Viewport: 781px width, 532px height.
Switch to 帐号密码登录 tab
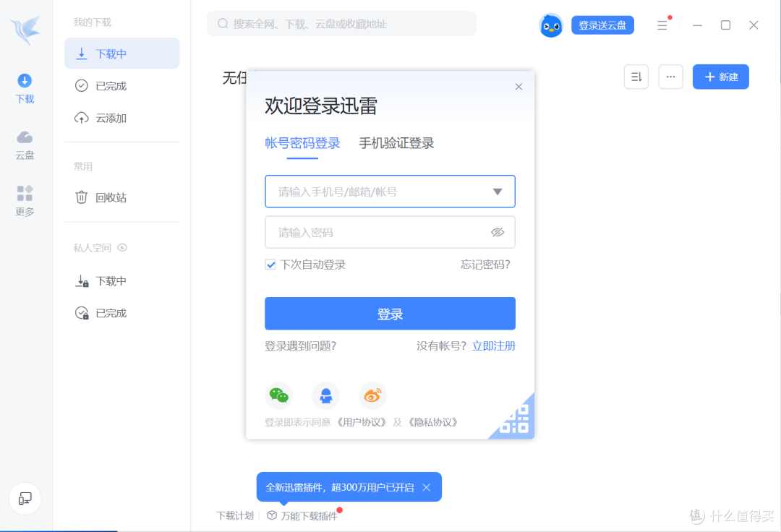(302, 143)
